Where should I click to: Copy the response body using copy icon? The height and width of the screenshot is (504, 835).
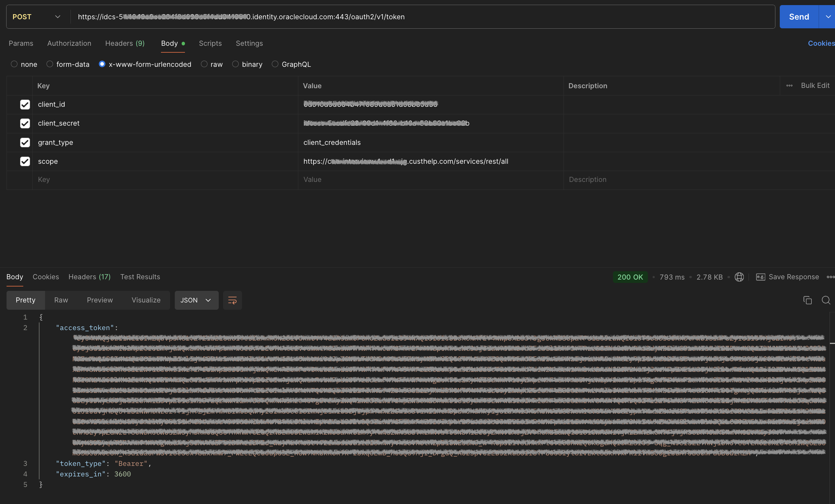(x=807, y=300)
